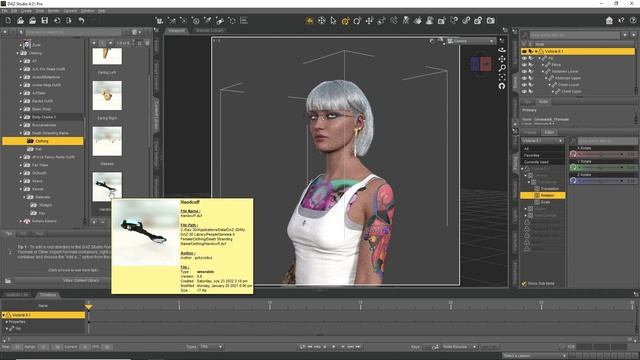This screenshot has height=360, width=640.
Task: Toggle visibility eye for Hip node
Action: (524, 58)
